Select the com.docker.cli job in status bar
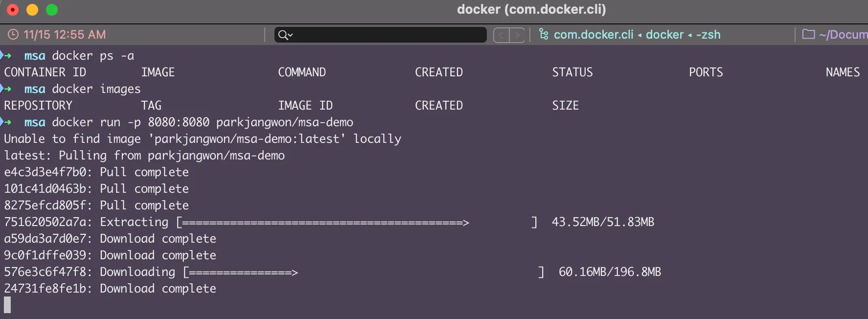Viewport: 868px width, 319px height. (x=593, y=35)
